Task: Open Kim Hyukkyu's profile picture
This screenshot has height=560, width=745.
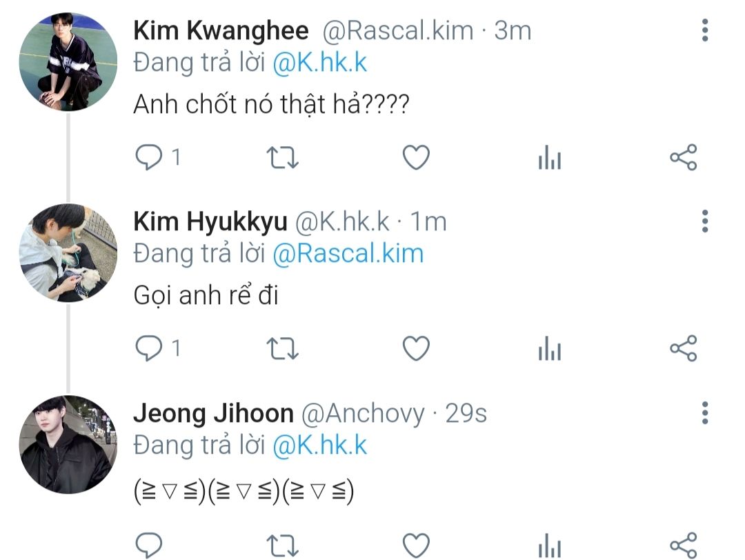Action: 68,253
